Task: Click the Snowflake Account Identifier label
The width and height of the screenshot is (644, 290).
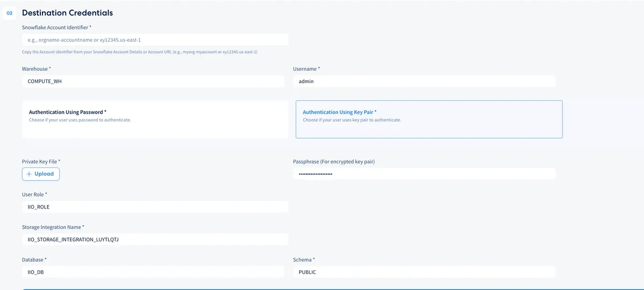Action: [x=56, y=27]
